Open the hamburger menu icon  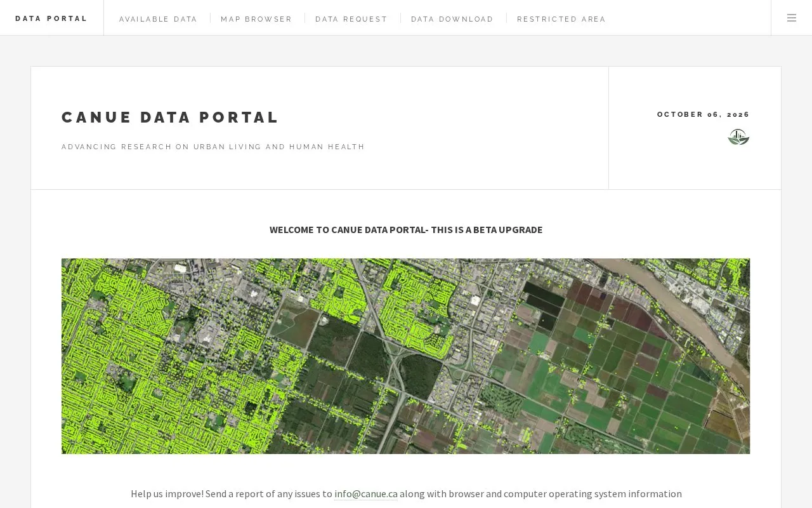(x=791, y=18)
